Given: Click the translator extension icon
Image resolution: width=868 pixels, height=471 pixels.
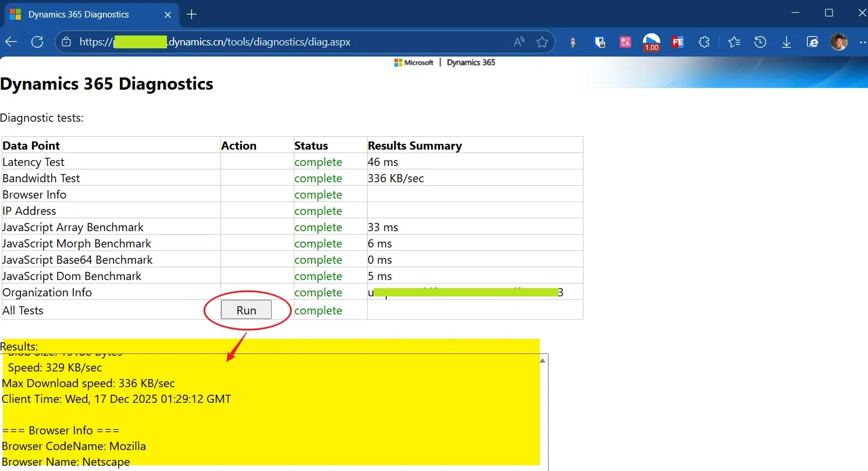Looking at the screenshot, I should coord(625,42).
